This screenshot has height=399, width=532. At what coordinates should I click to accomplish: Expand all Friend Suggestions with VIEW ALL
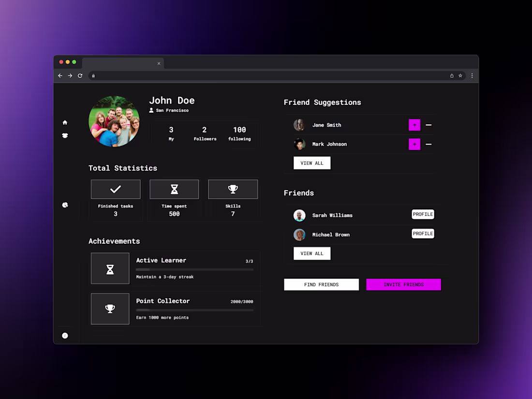(x=311, y=163)
